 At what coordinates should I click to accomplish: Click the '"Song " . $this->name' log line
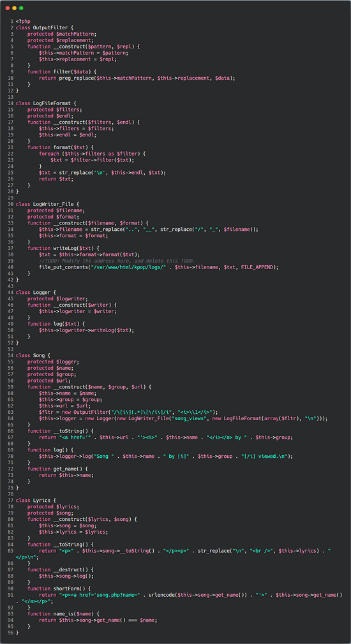click(x=166, y=457)
